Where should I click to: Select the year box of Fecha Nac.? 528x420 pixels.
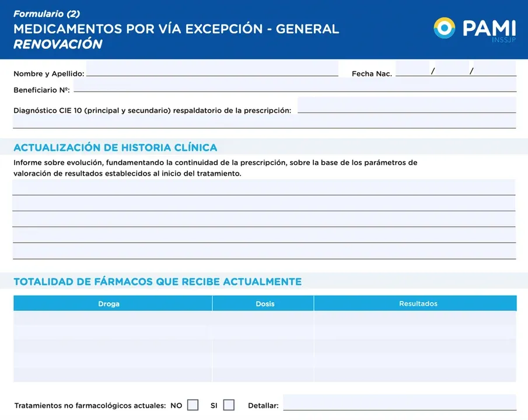click(x=495, y=69)
